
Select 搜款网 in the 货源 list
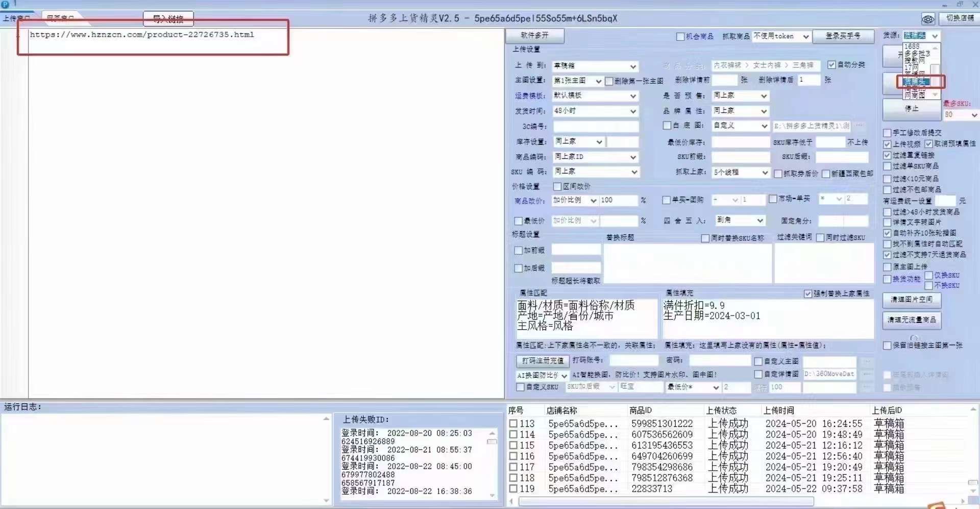point(915,60)
